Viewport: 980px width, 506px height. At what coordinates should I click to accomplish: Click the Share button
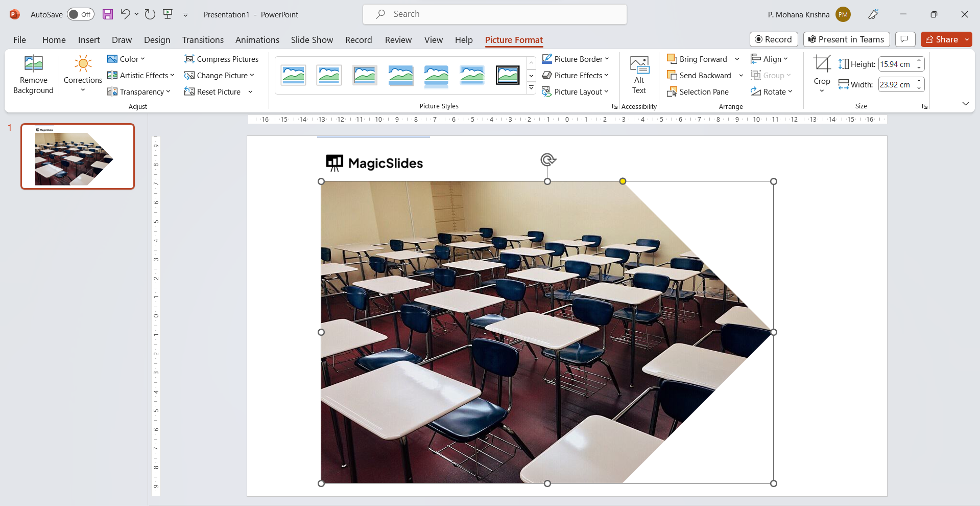[942, 39]
